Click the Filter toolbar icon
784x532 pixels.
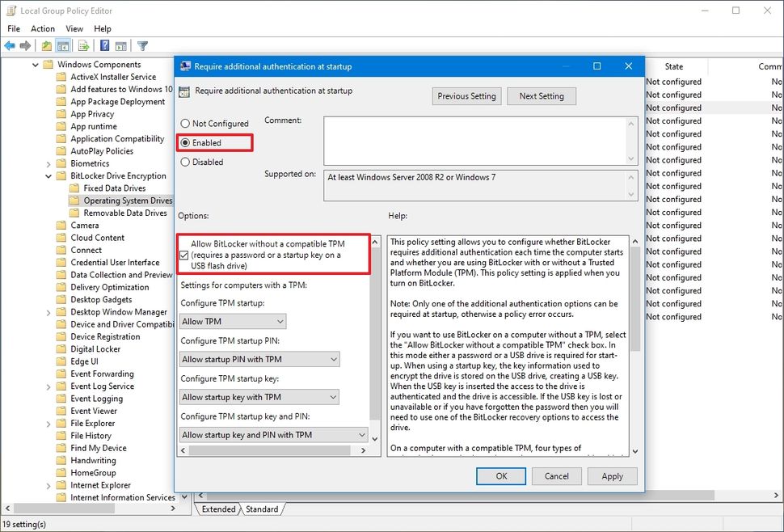pyautogui.click(x=143, y=45)
